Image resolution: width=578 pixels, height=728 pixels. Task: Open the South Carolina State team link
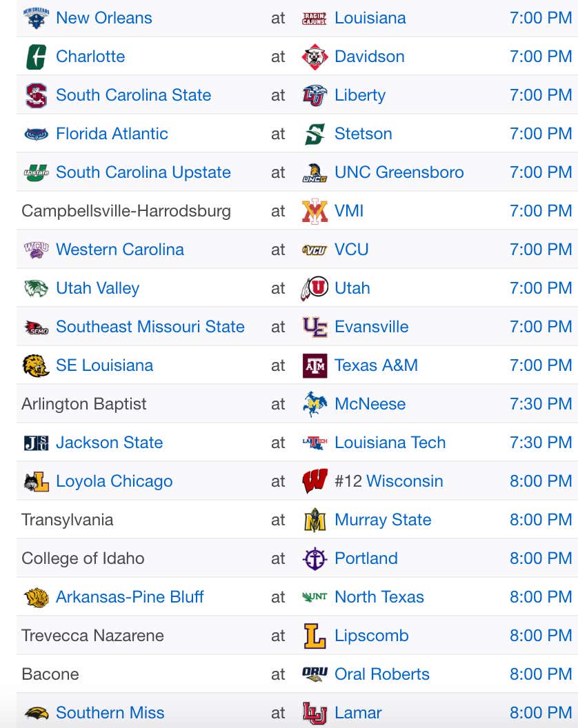133,95
